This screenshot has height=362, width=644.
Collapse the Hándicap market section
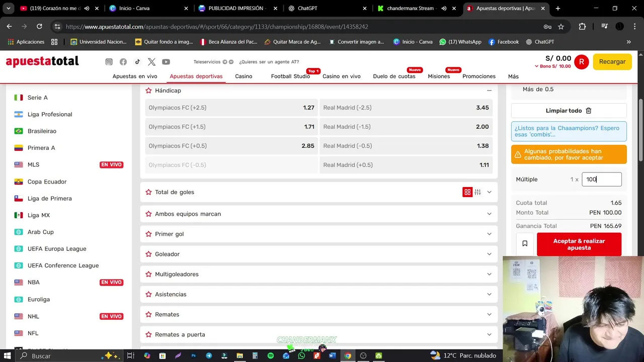point(489,90)
